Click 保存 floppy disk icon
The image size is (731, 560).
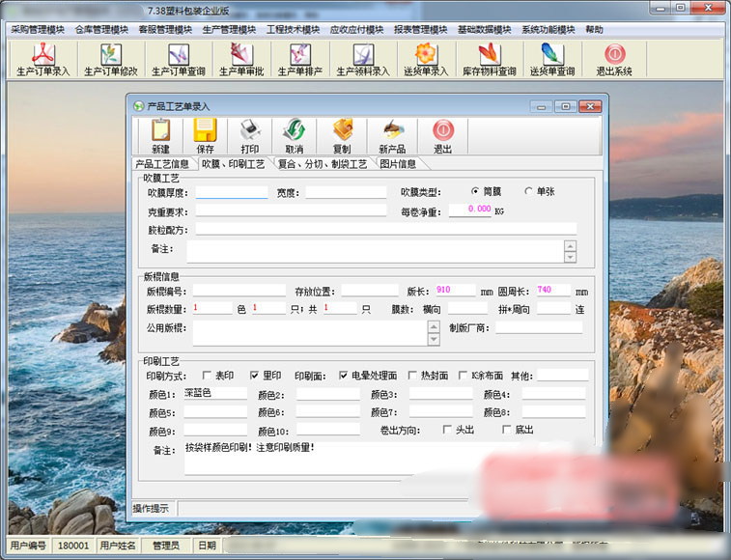[205, 136]
